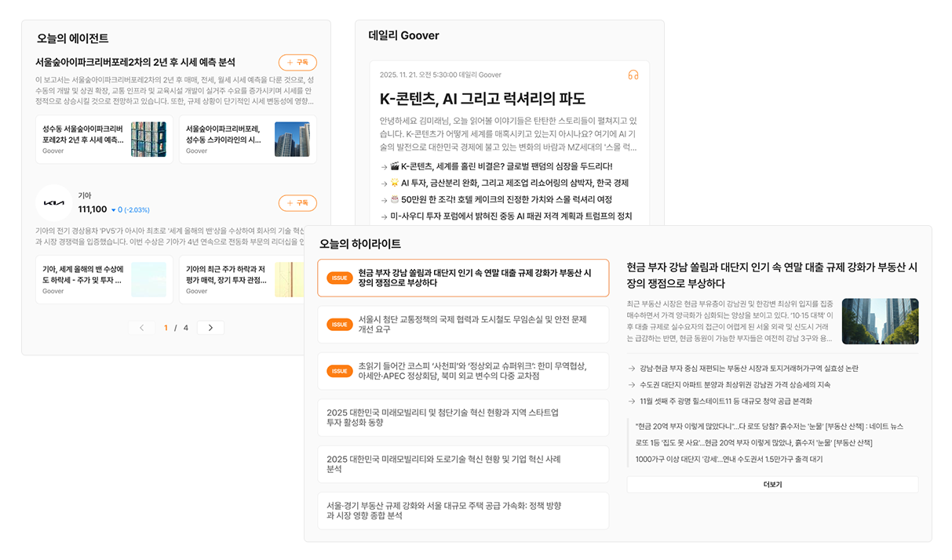The width and height of the screenshot is (952, 560).
Task: Click left chevron in agent pagination
Action: coord(144,327)
